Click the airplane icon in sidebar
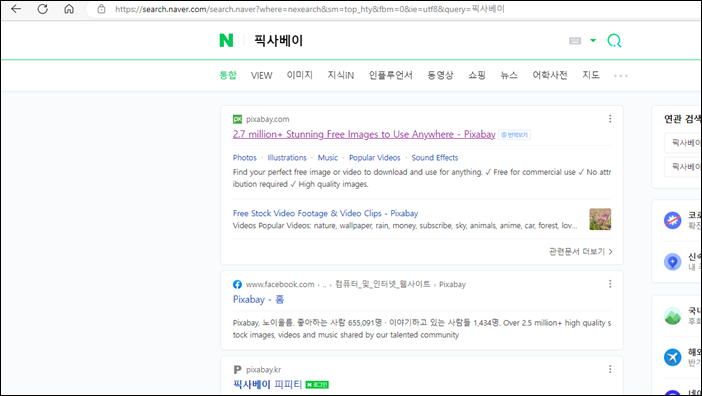This screenshot has width=702, height=396. tap(672, 357)
